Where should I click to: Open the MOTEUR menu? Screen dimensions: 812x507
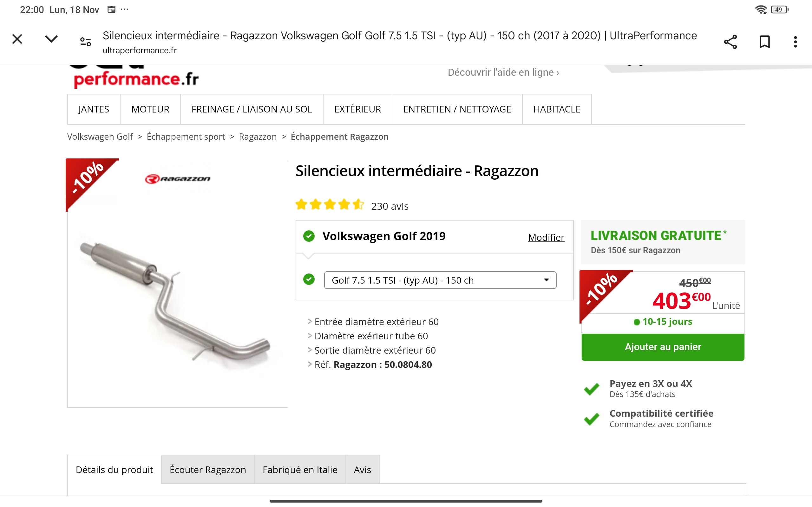click(x=150, y=109)
